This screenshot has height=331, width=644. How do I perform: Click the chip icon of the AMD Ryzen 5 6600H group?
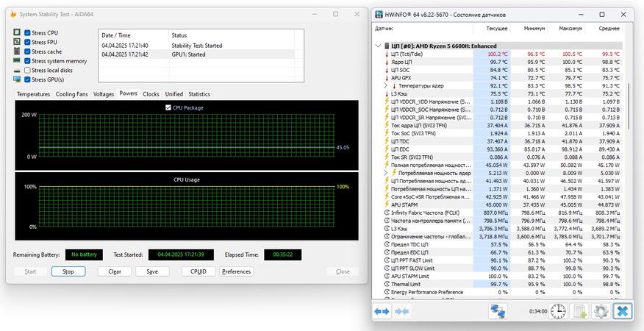tap(387, 46)
